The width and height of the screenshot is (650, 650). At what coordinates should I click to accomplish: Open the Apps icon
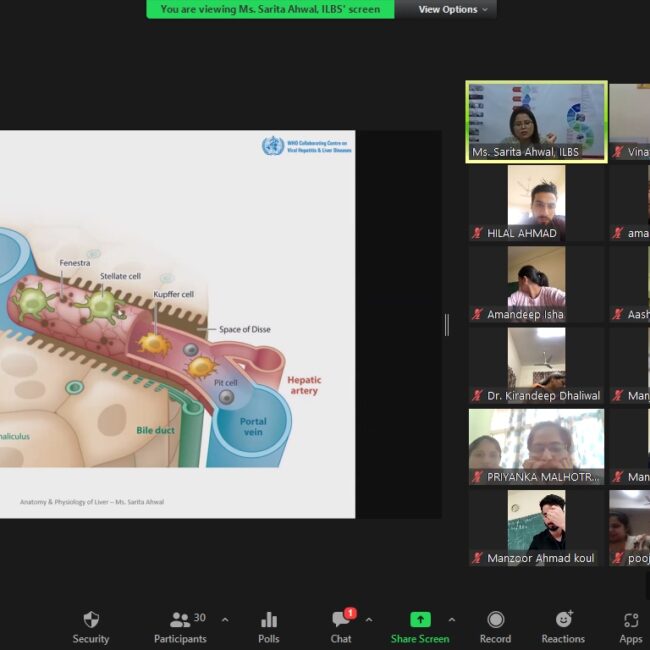[630, 620]
